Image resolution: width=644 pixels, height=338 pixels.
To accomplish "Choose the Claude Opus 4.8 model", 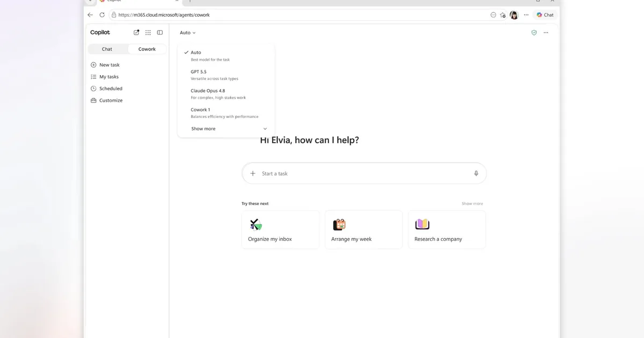I will (x=226, y=94).
